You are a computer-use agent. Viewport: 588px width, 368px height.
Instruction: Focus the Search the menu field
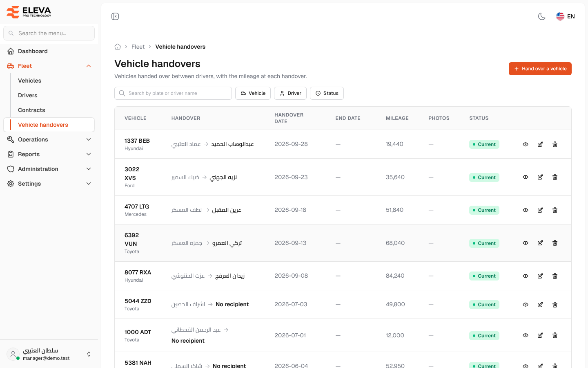pyautogui.click(x=49, y=33)
